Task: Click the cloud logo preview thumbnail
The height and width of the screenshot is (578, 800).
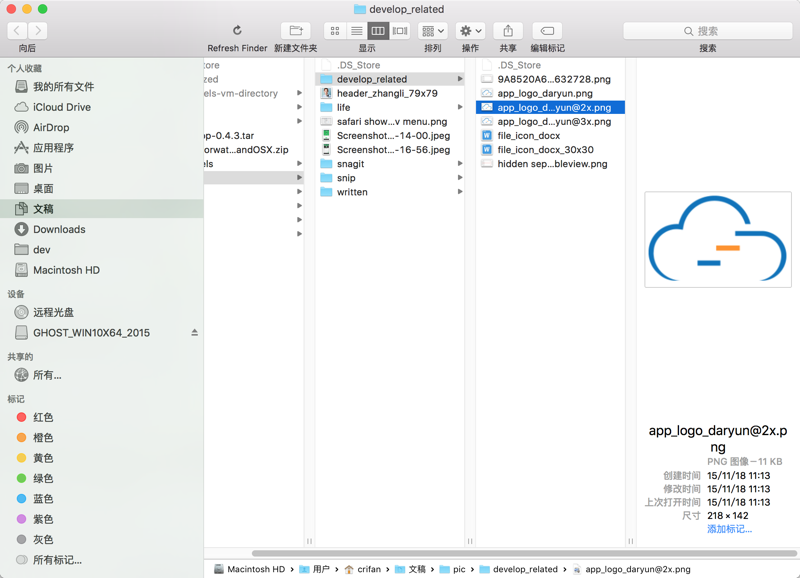Action: point(718,239)
